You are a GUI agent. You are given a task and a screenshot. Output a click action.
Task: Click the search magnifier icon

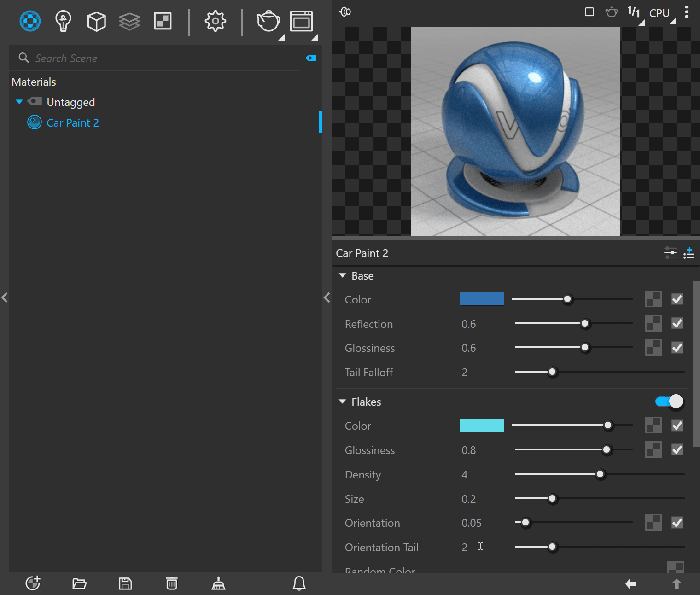pyautogui.click(x=23, y=58)
